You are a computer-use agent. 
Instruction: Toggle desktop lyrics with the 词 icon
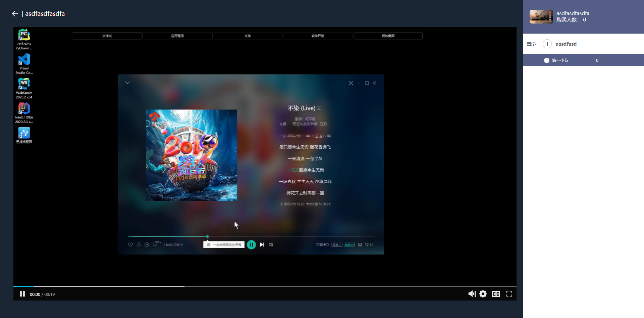coord(360,244)
